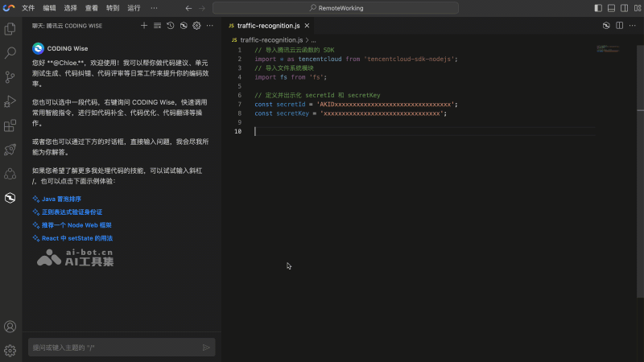Image resolution: width=644 pixels, height=362 pixels.
Task: Click the Java 冒泡排序 example link
Action: coord(61,199)
